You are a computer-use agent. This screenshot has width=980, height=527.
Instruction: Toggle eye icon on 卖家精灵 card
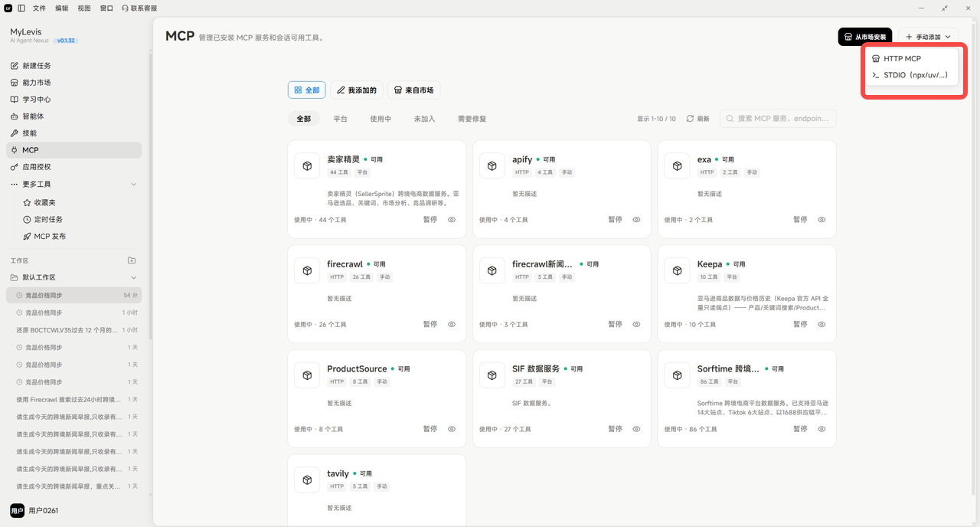(x=452, y=220)
